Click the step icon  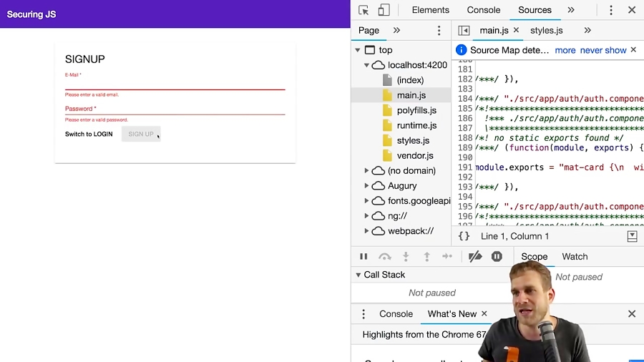click(447, 257)
